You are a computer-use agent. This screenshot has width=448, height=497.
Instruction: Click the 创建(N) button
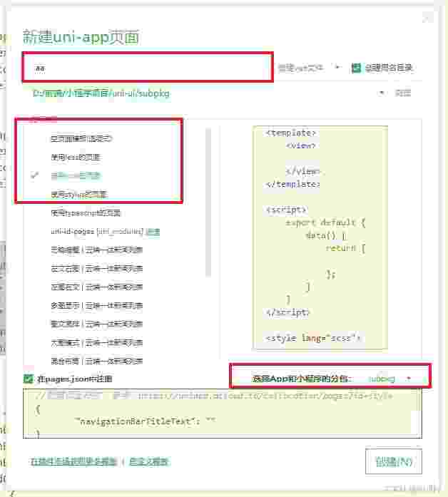point(394,461)
